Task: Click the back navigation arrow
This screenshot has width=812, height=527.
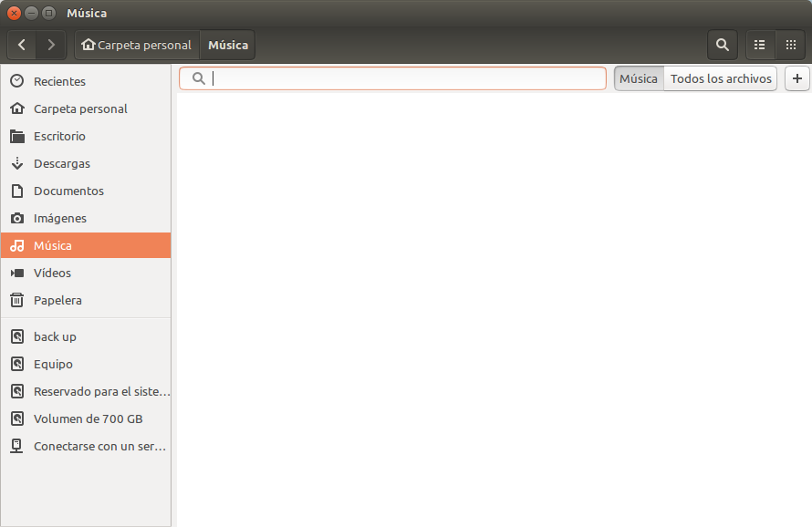Action: [22, 45]
